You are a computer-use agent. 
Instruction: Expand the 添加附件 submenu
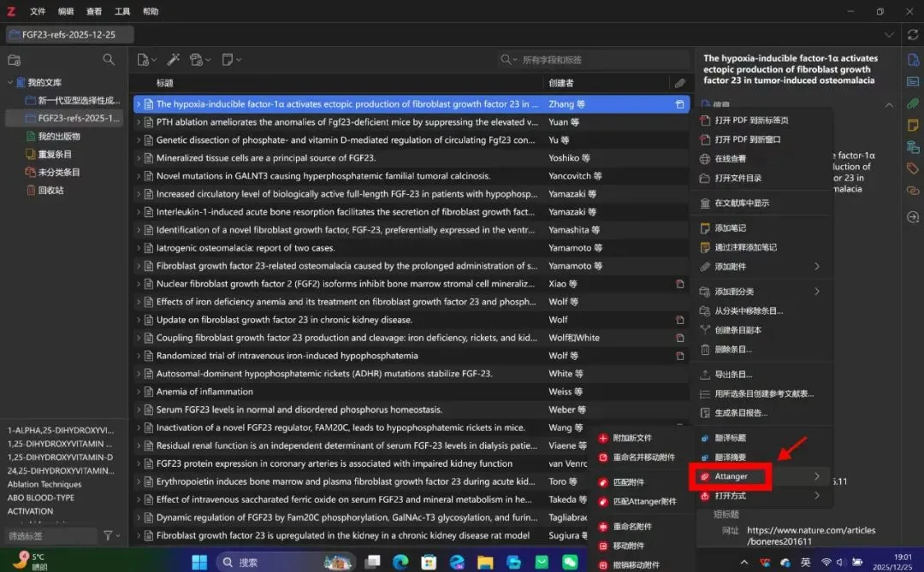coord(762,267)
